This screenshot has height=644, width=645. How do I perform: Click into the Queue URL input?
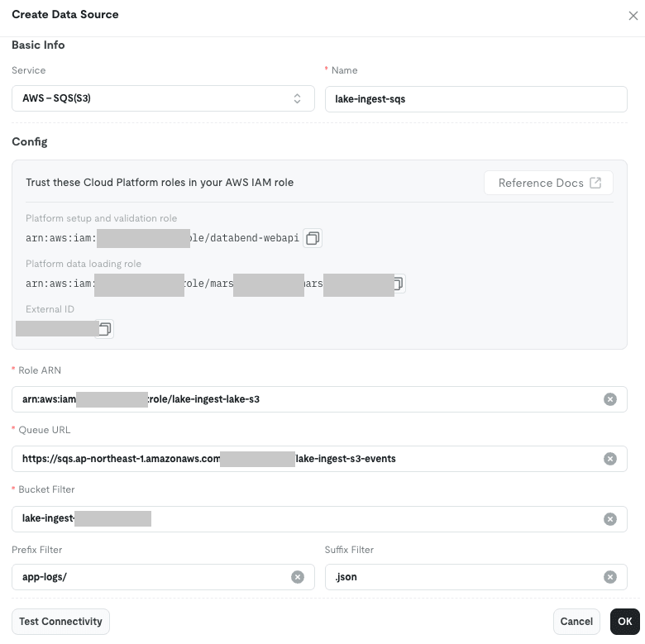[x=319, y=459]
